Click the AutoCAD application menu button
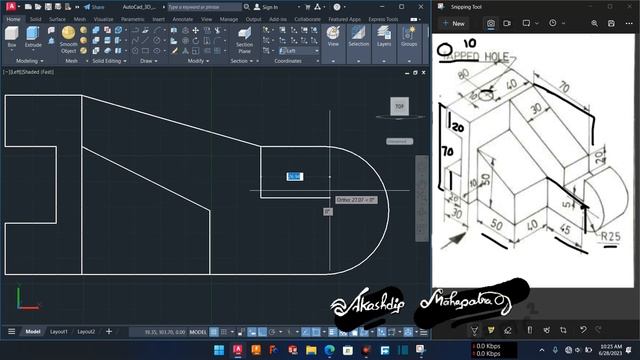This screenshot has height=360, width=640. point(11,7)
